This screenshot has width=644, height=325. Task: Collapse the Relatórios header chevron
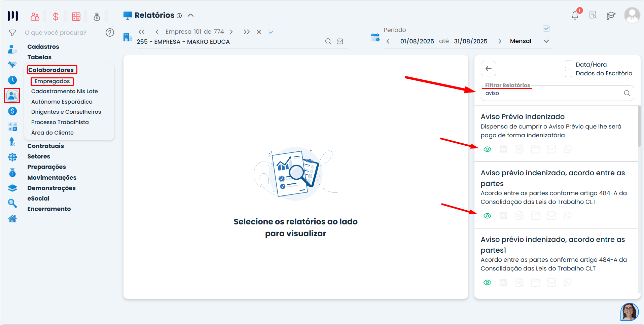point(191,15)
